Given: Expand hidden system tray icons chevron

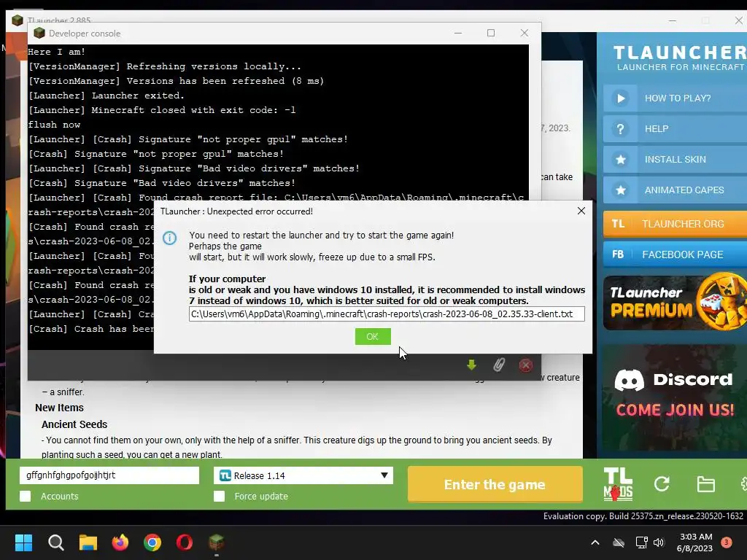Looking at the screenshot, I should (x=595, y=542).
